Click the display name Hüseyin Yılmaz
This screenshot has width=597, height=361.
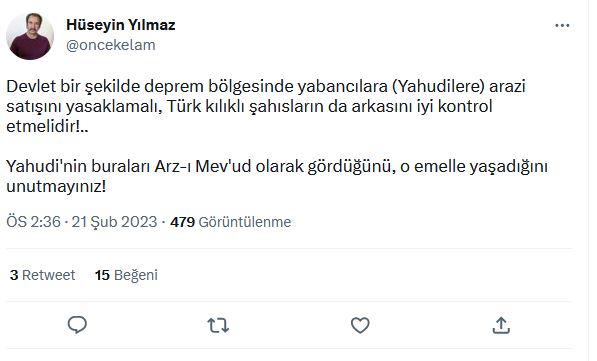(121, 25)
